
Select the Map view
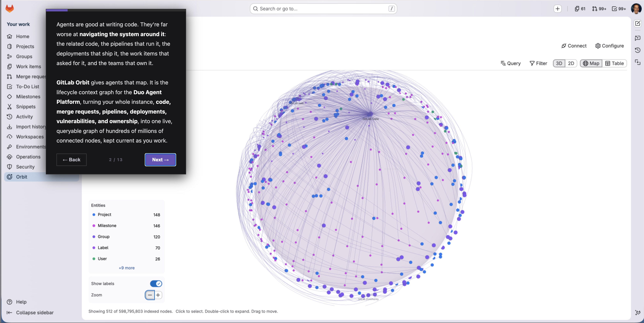tap(591, 63)
